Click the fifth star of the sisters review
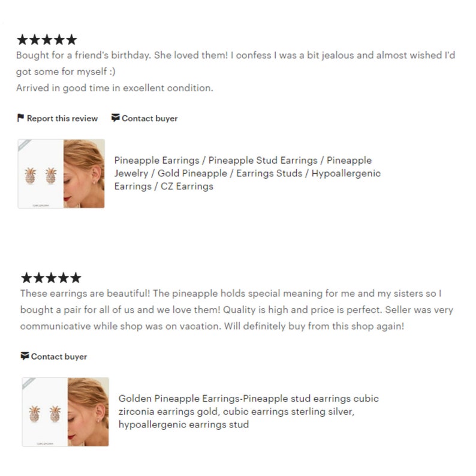476x476 pixels. (x=76, y=278)
